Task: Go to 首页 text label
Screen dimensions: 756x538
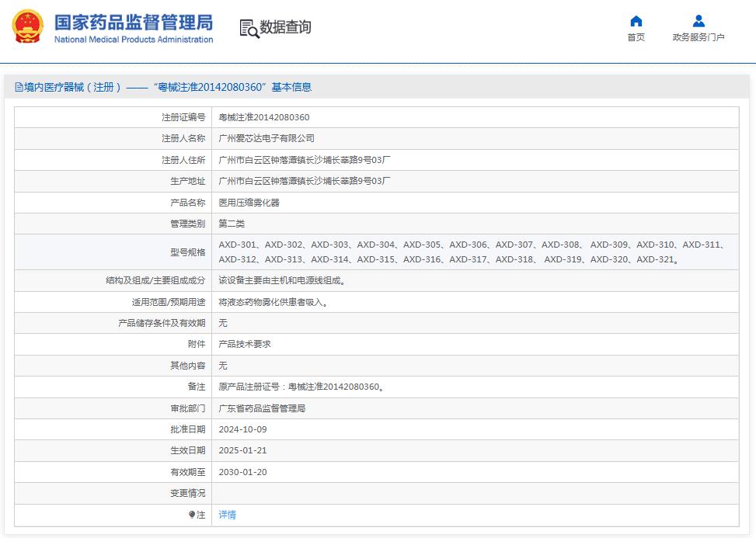Action: [x=636, y=37]
